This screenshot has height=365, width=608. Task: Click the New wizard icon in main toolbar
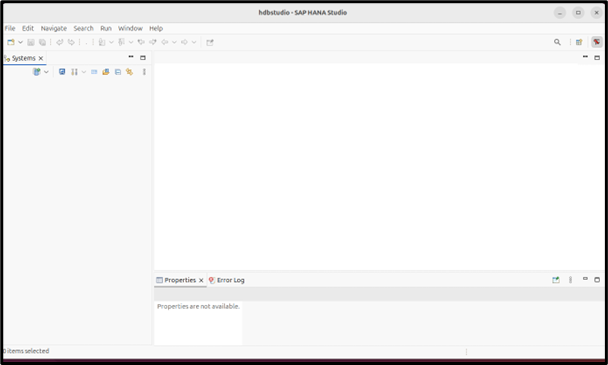(x=11, y=42)
